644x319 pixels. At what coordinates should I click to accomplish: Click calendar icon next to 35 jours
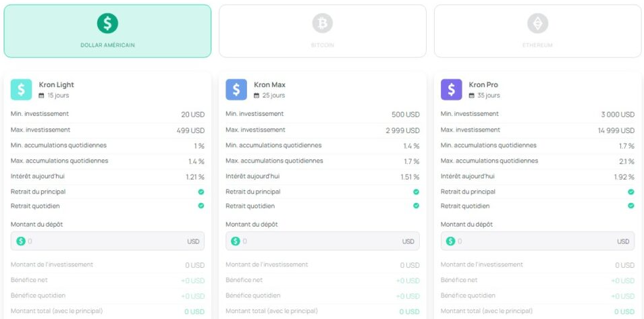point(472,96)
